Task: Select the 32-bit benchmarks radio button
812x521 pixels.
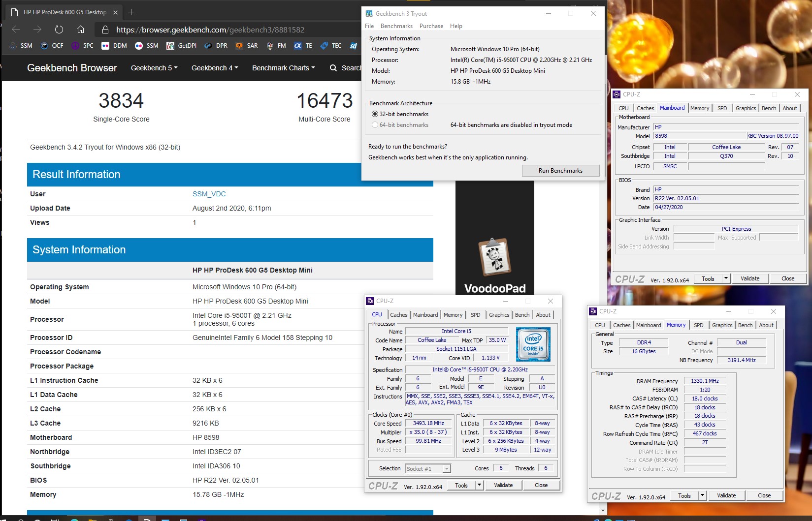Action: pos(375,114)
